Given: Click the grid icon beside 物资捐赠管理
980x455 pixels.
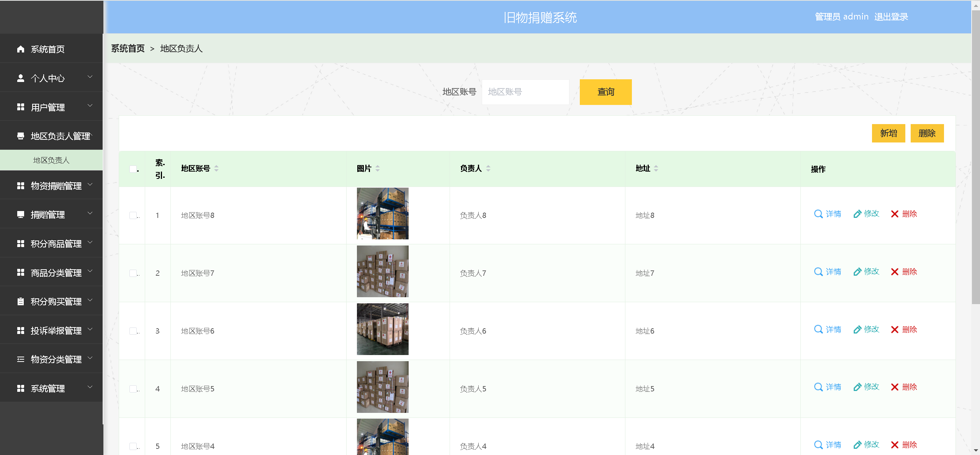Looking at the screenshot, I should (x=21, y=186).
